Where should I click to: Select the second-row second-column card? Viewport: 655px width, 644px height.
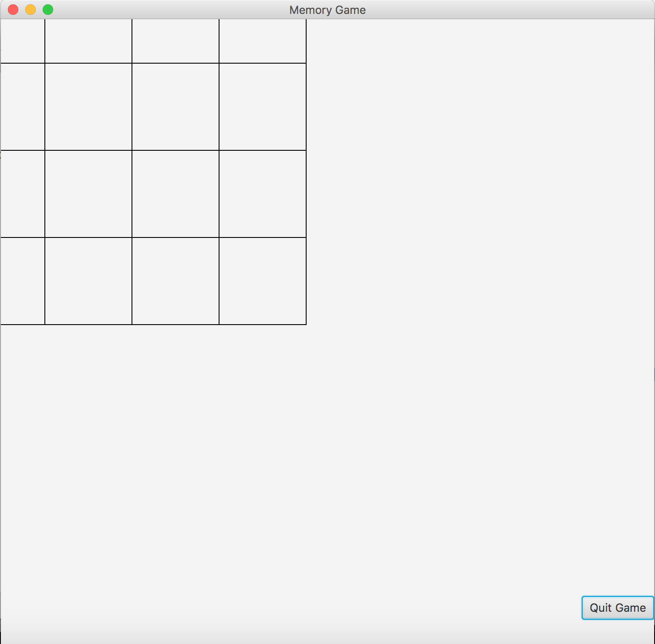point(88,107)
